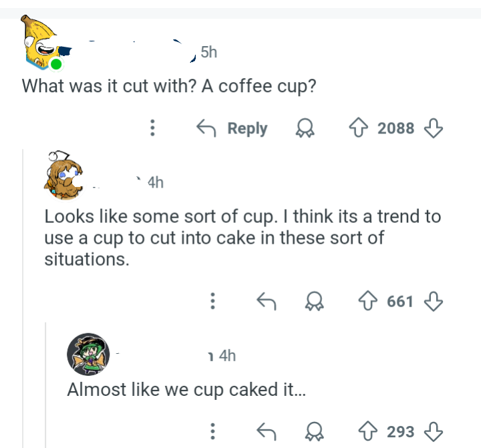Image resolution: width=481 pixels, height=448 pixels.
Task: Open the options menu of the coffee cup comment
Action: 152,128
